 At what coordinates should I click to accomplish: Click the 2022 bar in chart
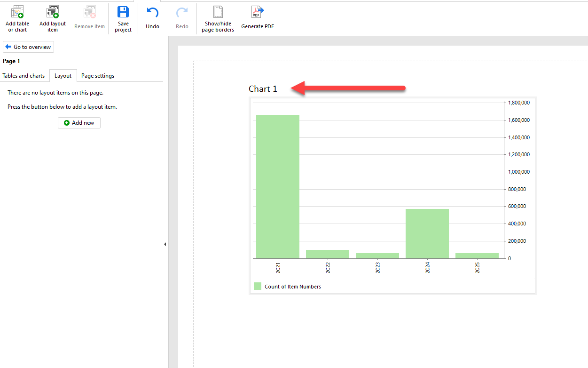point(327,254)
